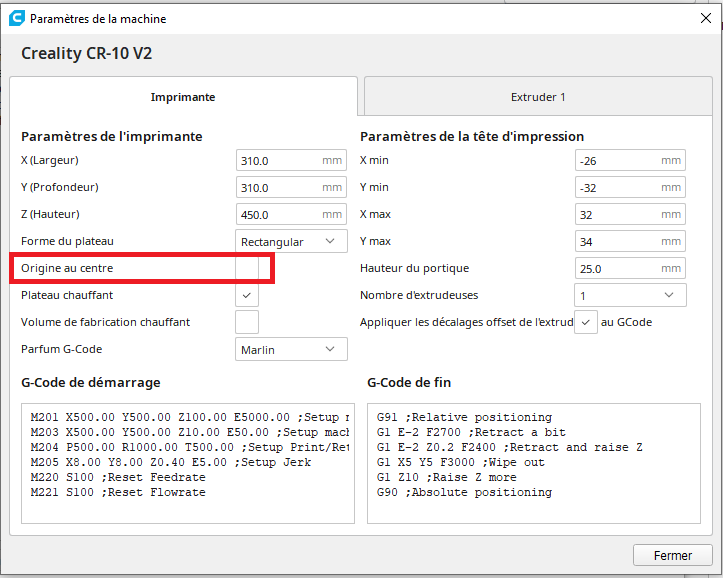Edit the X max field
The height and width of the screenshot is (578, 723).
[x=630, y=214]
